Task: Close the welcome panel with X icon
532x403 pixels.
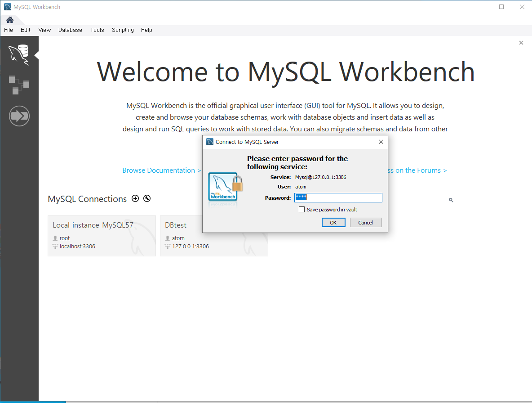Action: [521, 43]
